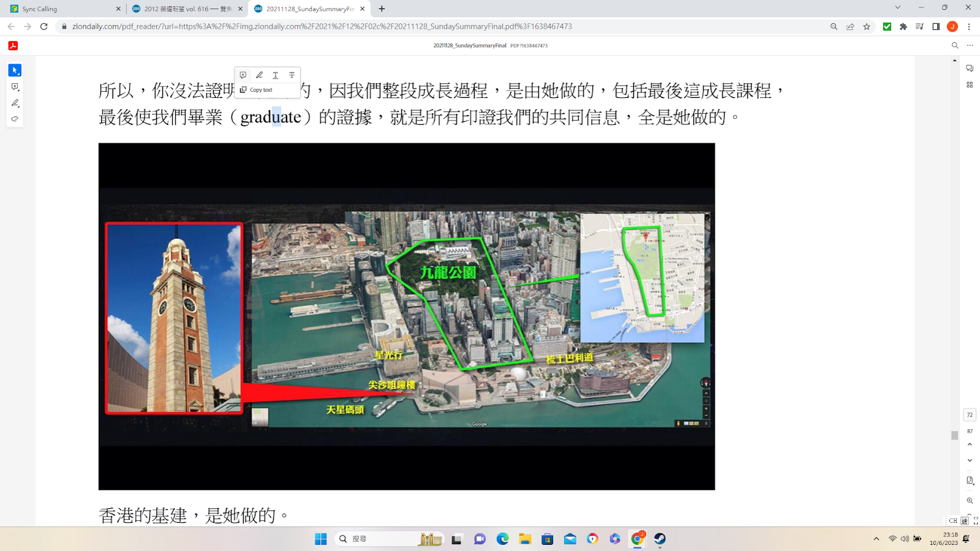
Task: Switch to the 2012 vol. 616 tab
Action: [x=187, y=9]
